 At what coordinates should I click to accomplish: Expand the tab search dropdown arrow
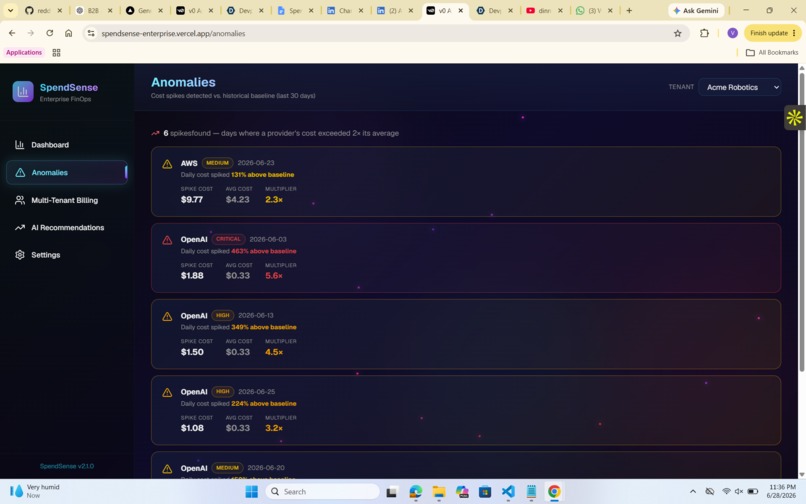(10, 10)
